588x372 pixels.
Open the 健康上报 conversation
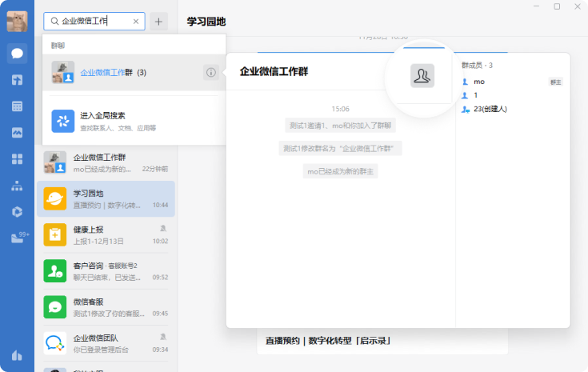(x=106, y=234)
